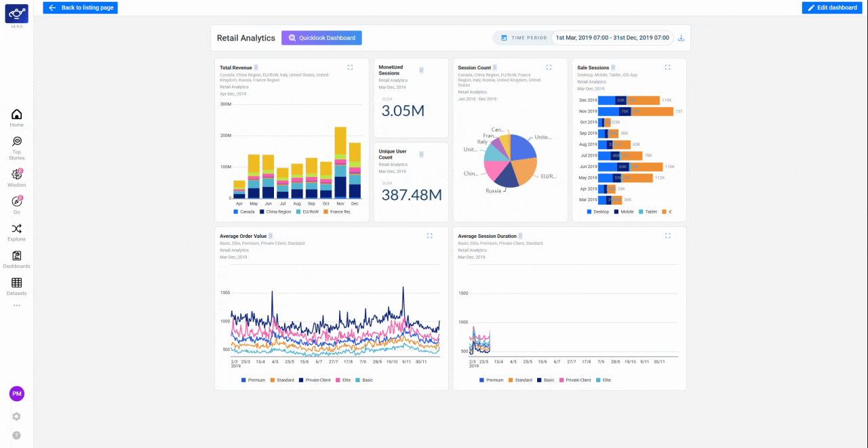Click France Region legend color swatch
Screen dimensions: 868x448
coord(325,212)
